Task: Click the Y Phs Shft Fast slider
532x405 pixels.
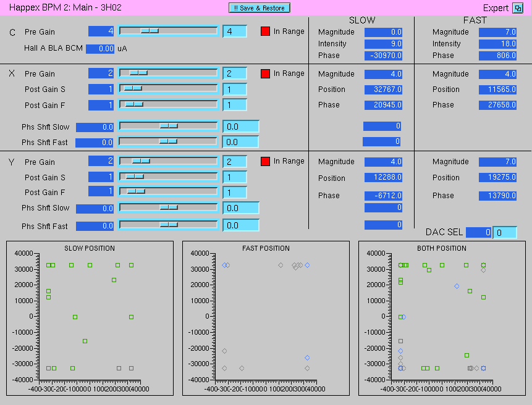Action: (168, 225)
